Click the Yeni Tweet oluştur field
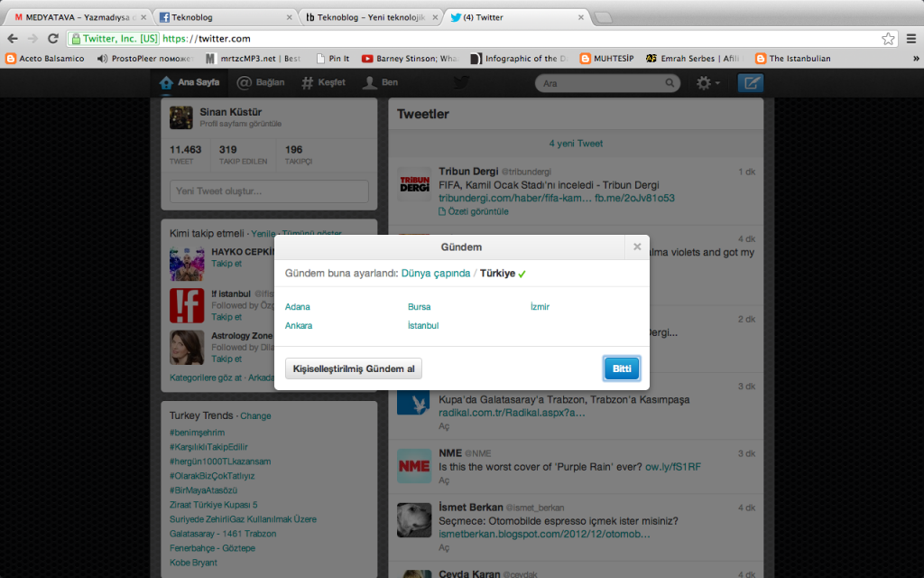Screen dimensions: 924x578 pyautogui.click(x=268, y=191)
